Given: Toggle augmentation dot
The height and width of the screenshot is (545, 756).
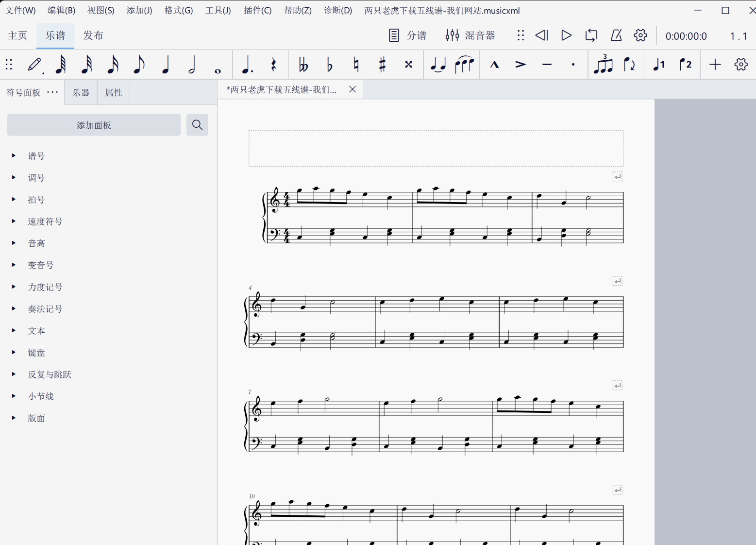Looking at the screenshot, I should point(247,65).
